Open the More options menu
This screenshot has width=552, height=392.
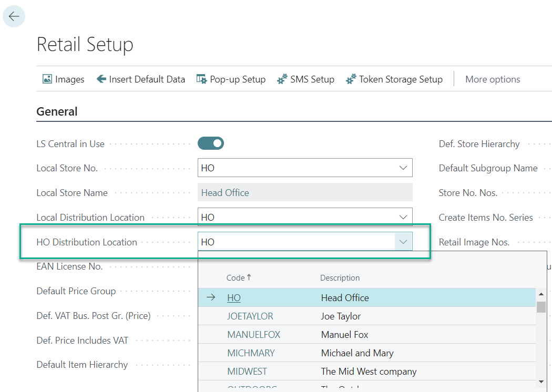[493, 79]
